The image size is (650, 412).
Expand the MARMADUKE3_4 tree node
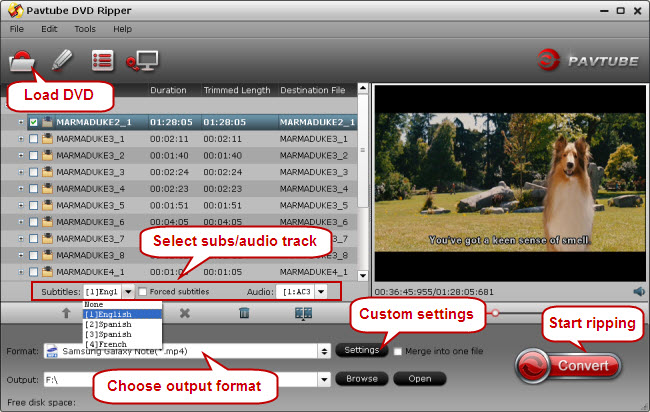(x=21, y=189)
